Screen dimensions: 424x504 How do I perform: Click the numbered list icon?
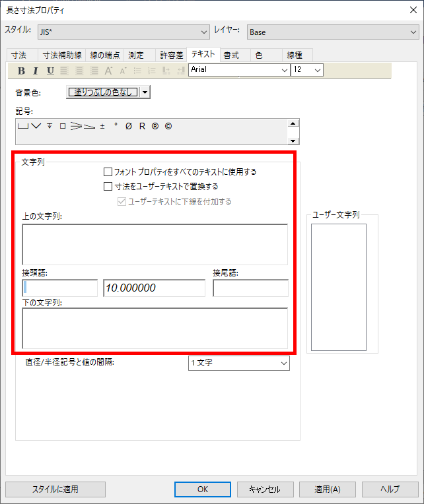pyautogui.click(x=152, y=71)
